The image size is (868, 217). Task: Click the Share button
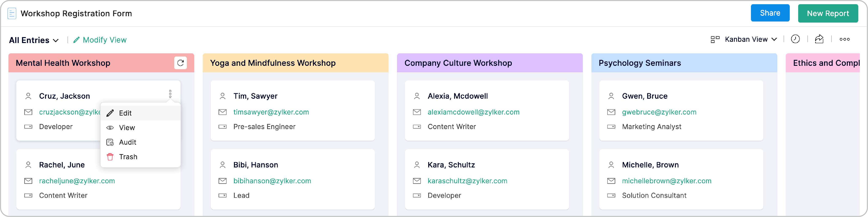[x=770, y=13]
